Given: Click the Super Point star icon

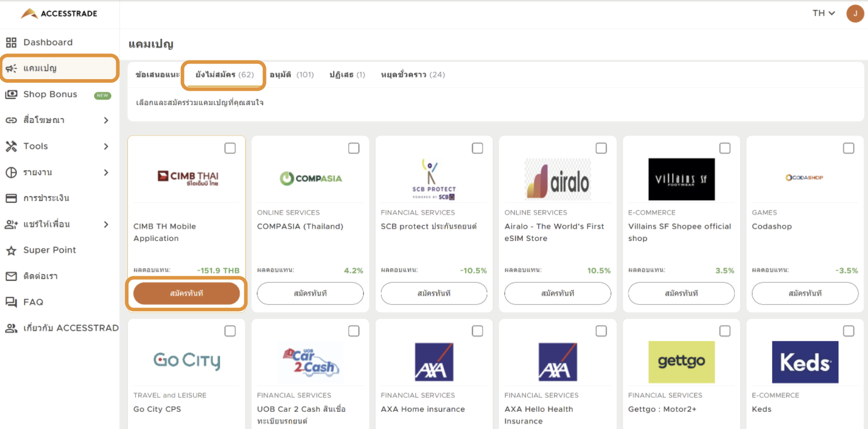Looking at the screenshot, I should 11,250.
